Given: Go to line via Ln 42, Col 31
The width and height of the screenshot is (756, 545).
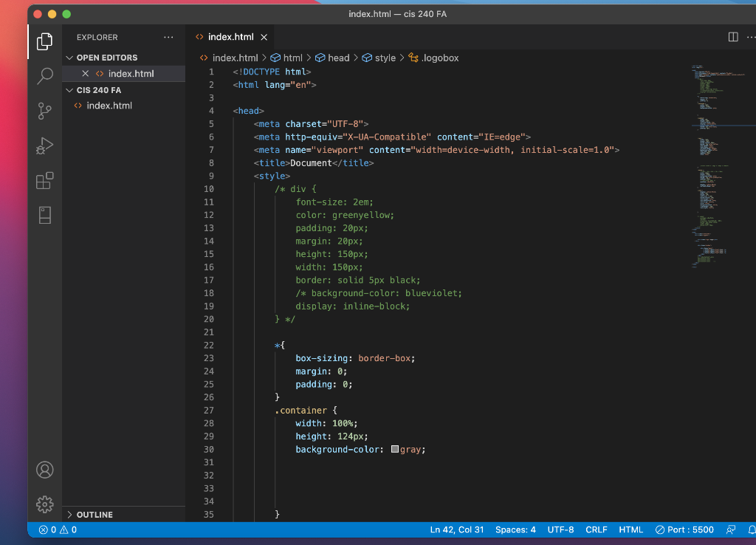Looking at the screenshot, I should (456, 529).
